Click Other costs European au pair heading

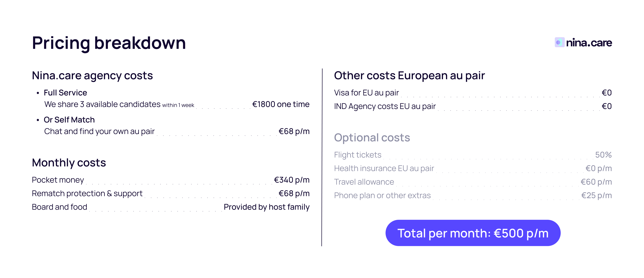tap(409, 75)
